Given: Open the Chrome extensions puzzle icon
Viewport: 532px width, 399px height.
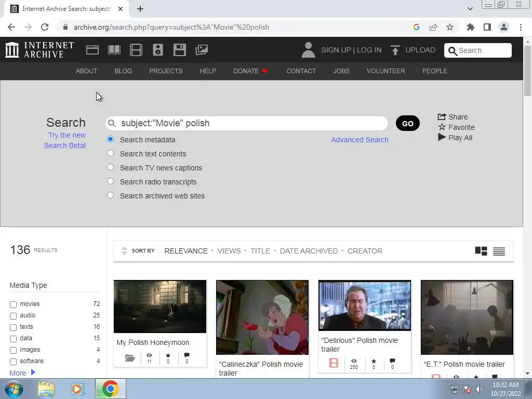Looking at the screenshot, I should click(x=470, y=27).
